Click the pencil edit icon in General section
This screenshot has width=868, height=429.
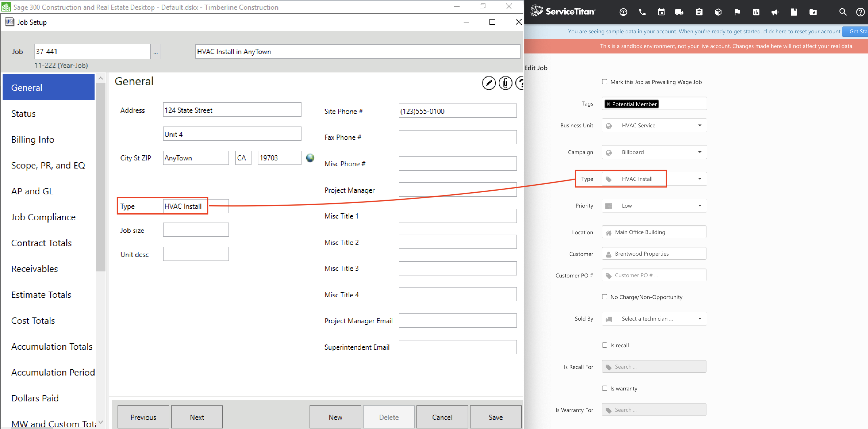(488, 83)
